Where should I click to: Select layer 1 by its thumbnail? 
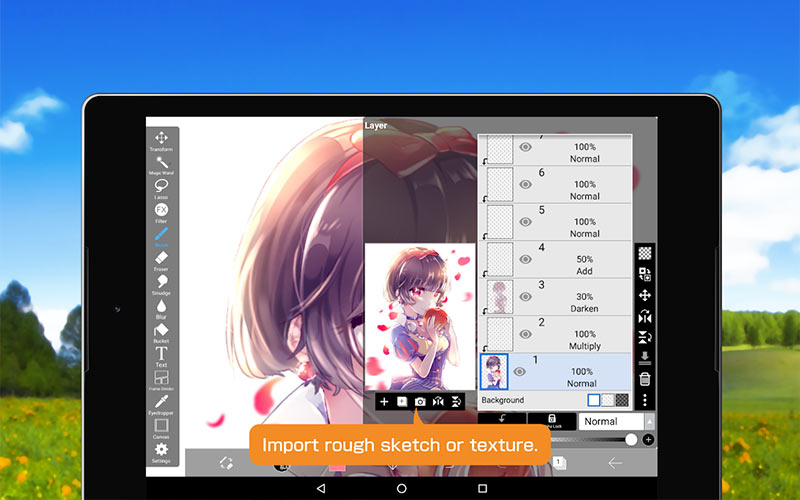[x=494, y=372]
